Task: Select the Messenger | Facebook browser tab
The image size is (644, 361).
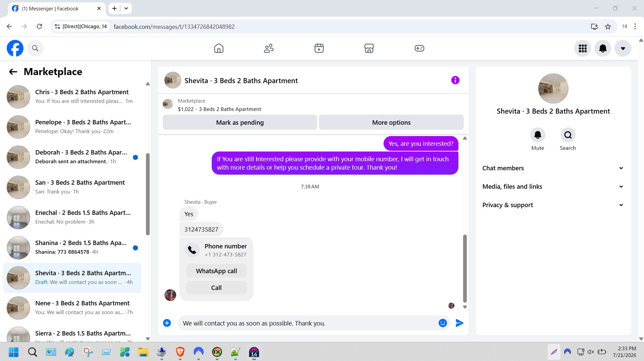Action: pyautogui.click(x=56, y=8)
